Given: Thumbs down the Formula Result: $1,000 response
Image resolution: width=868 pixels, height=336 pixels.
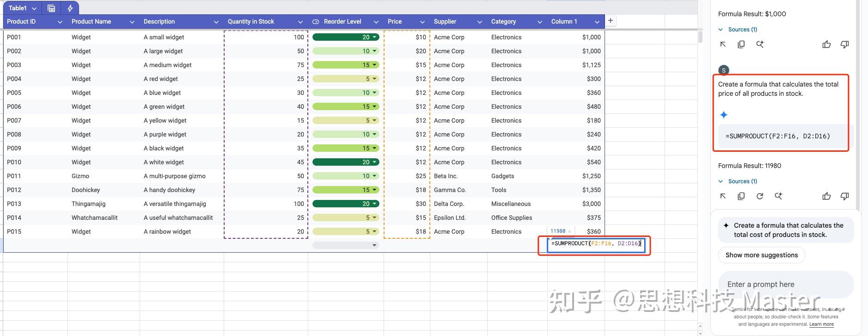Looking at the screenshot, I should [x=844, y=44].
